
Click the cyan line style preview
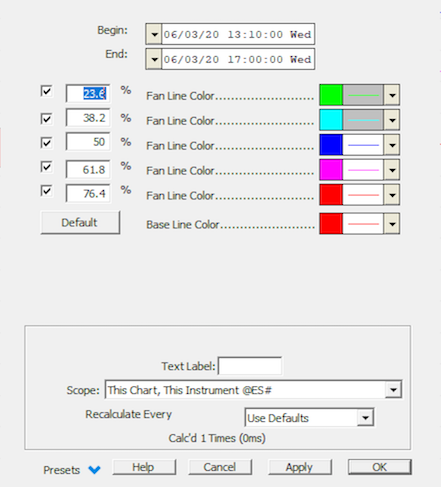[363, 120]
